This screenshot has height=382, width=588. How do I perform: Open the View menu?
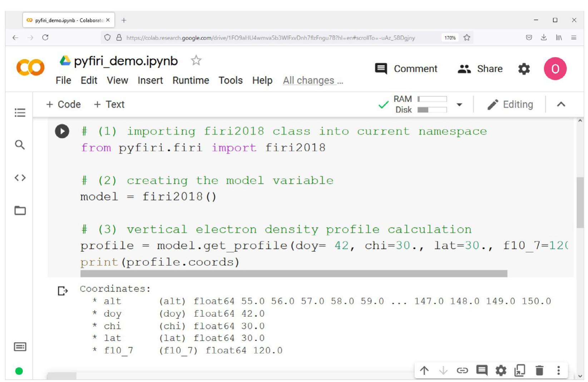(117, 80)
